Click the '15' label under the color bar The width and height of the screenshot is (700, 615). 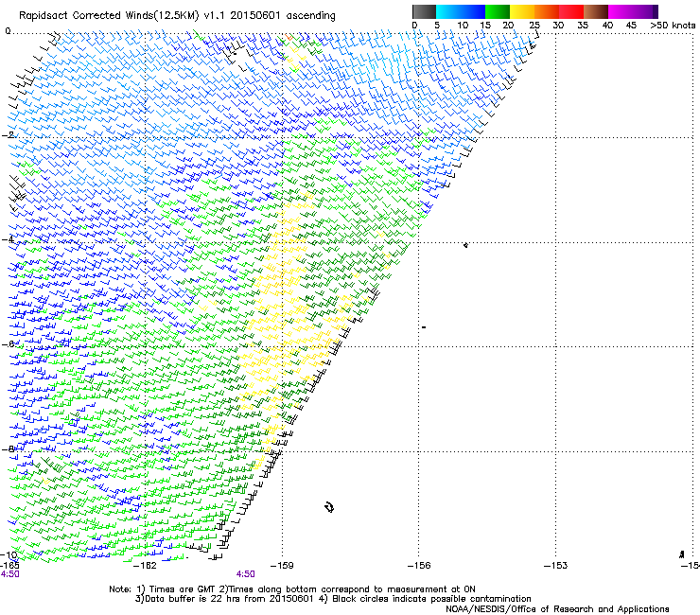(x=485, y=26)
